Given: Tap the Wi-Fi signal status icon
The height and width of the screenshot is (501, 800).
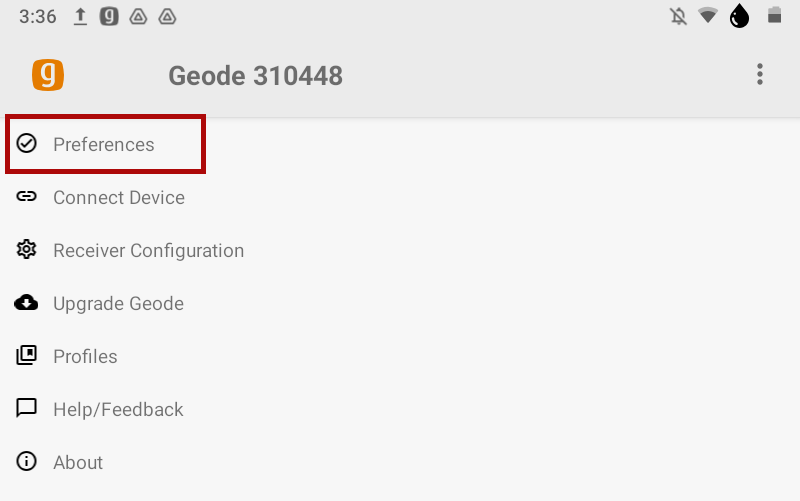Looking at the screenshot, I should click(708, 16).
